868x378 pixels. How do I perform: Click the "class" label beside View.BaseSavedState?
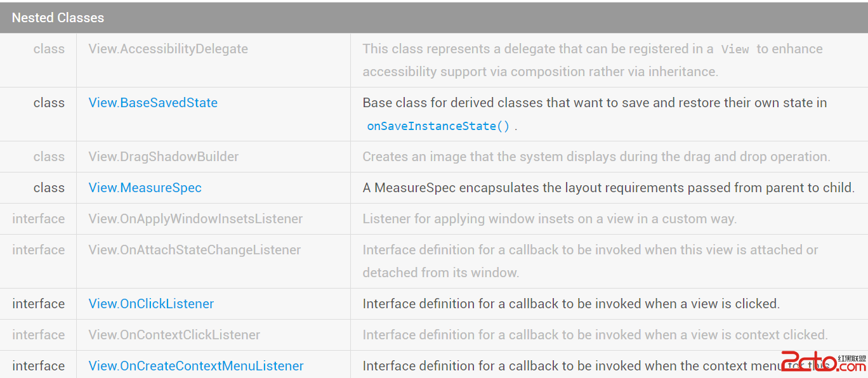49,103
